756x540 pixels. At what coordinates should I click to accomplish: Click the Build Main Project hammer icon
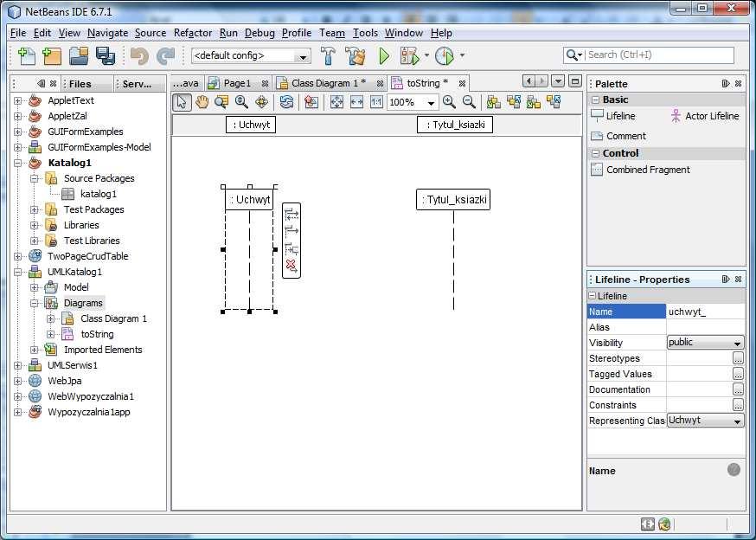(329, 55)
